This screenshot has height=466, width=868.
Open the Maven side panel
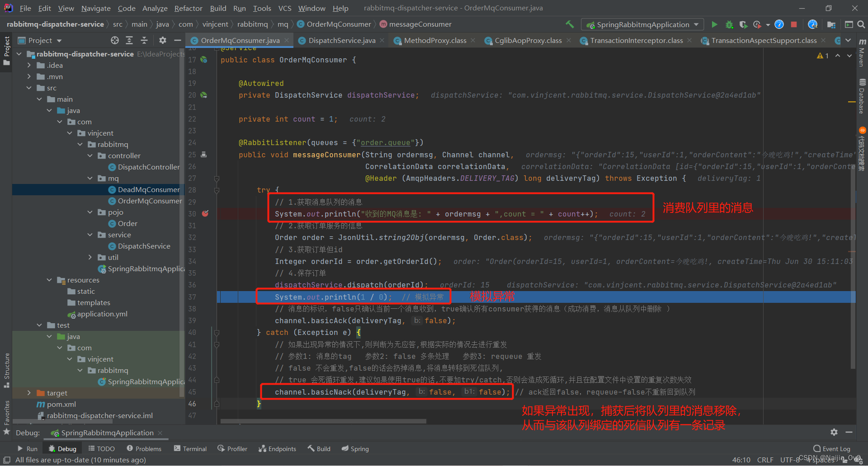pyautogui.click(x=862, y=53)
